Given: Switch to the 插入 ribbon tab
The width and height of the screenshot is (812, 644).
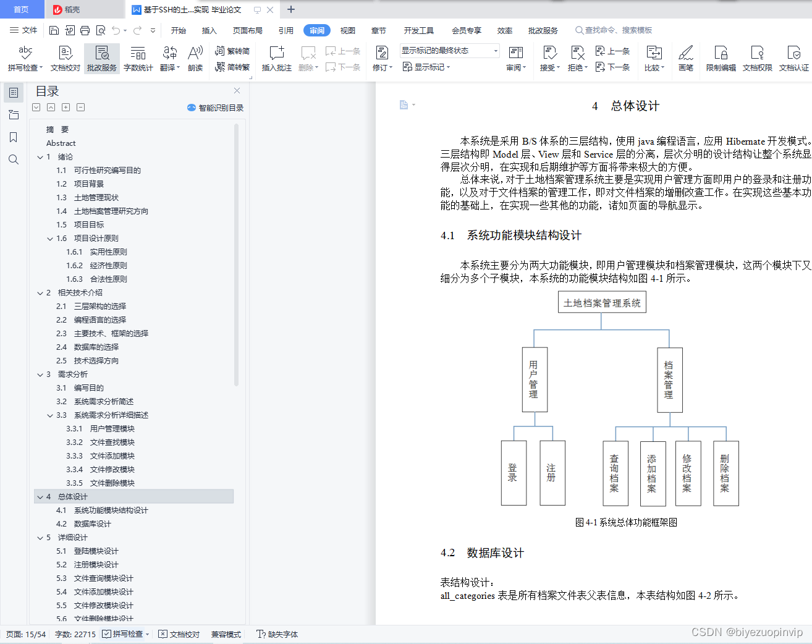Looking at the screenshot, I should (x=209, y=30).
